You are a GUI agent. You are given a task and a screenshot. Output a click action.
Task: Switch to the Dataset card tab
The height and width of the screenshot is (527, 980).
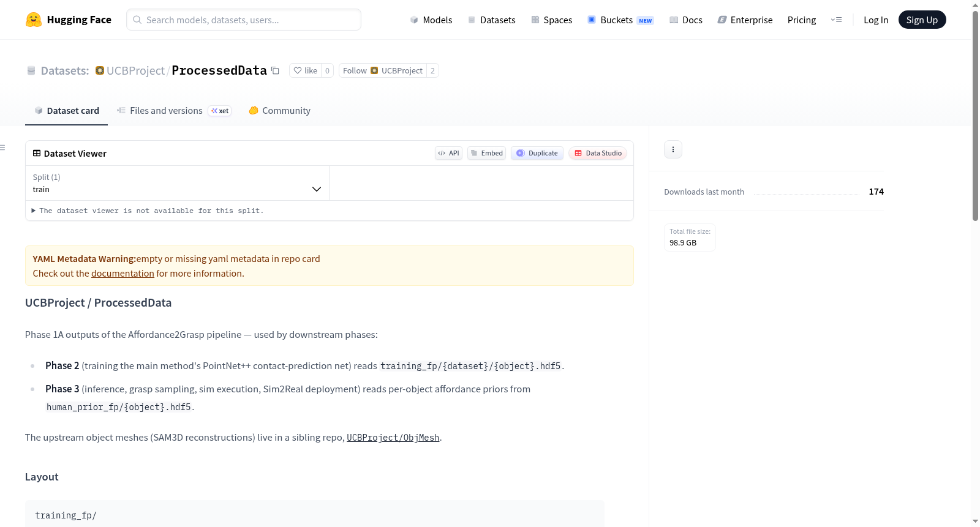click(66, 111)
